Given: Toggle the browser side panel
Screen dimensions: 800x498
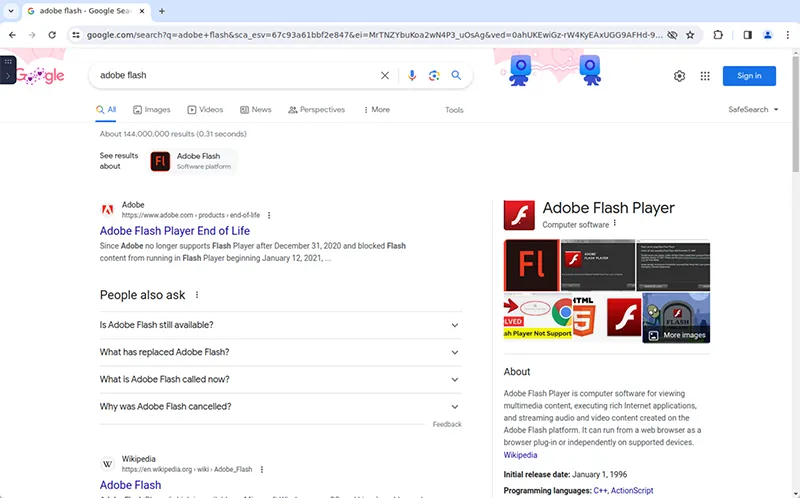Looking at the screenshot, I should (747, 34).
